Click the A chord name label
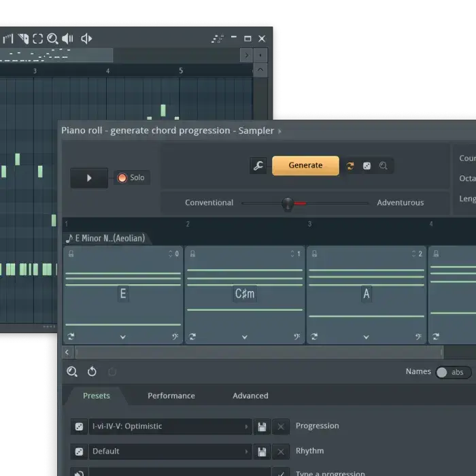 pyautogui.click(x=367, y=294)
